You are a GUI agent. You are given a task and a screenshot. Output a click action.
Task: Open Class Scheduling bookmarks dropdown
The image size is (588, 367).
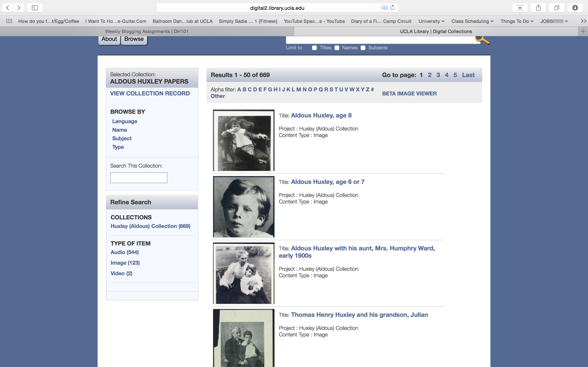tap(472, 21)
